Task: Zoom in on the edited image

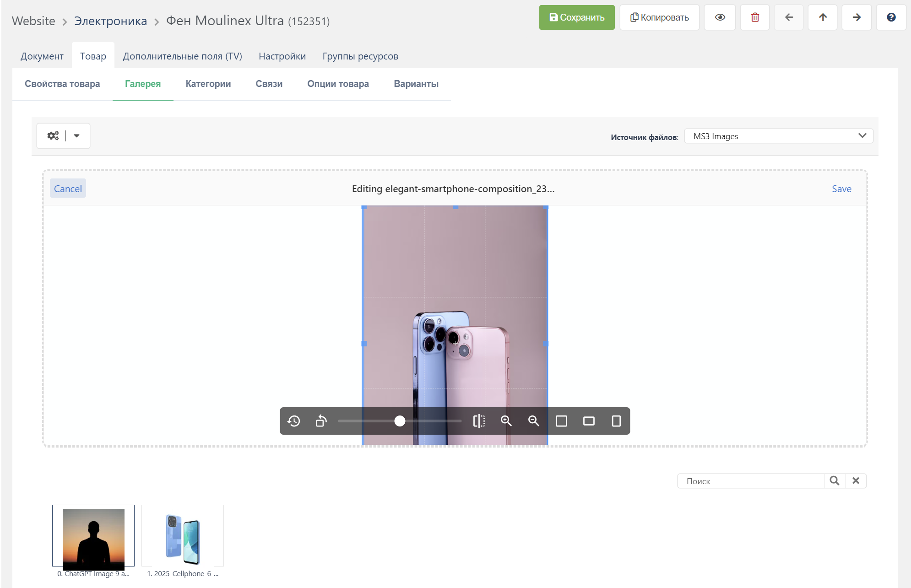Action: coord(506,421)
